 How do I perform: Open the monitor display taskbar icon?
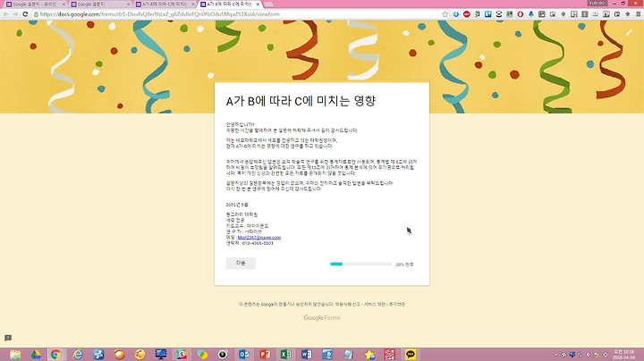pyautogui.click(x=161, y=354)
